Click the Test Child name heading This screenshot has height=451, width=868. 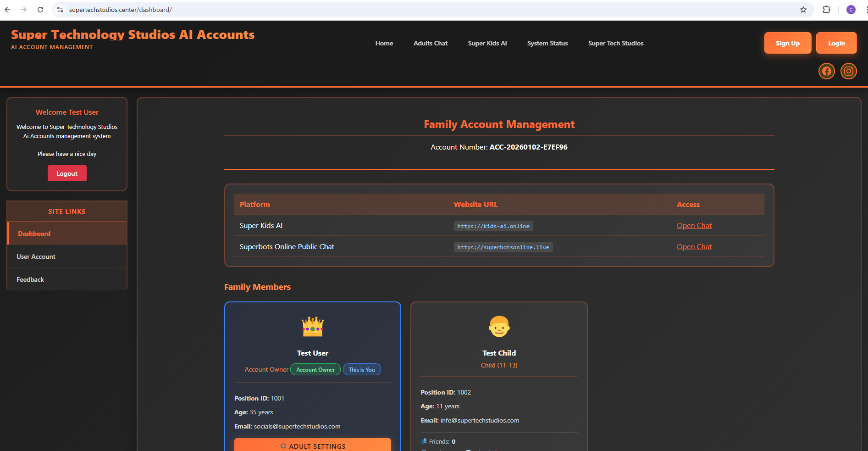click(x=499, y=353)
